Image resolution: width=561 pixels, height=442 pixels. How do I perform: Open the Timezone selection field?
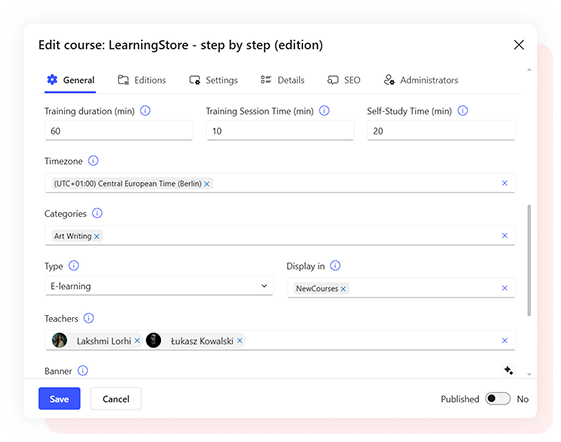point(280,183)
